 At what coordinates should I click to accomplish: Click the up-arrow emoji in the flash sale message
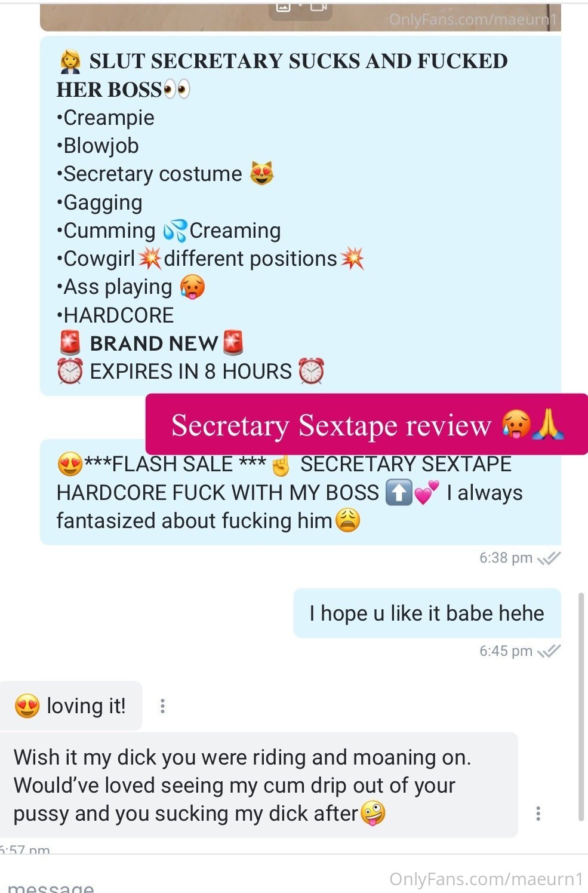tap(399, 493)
